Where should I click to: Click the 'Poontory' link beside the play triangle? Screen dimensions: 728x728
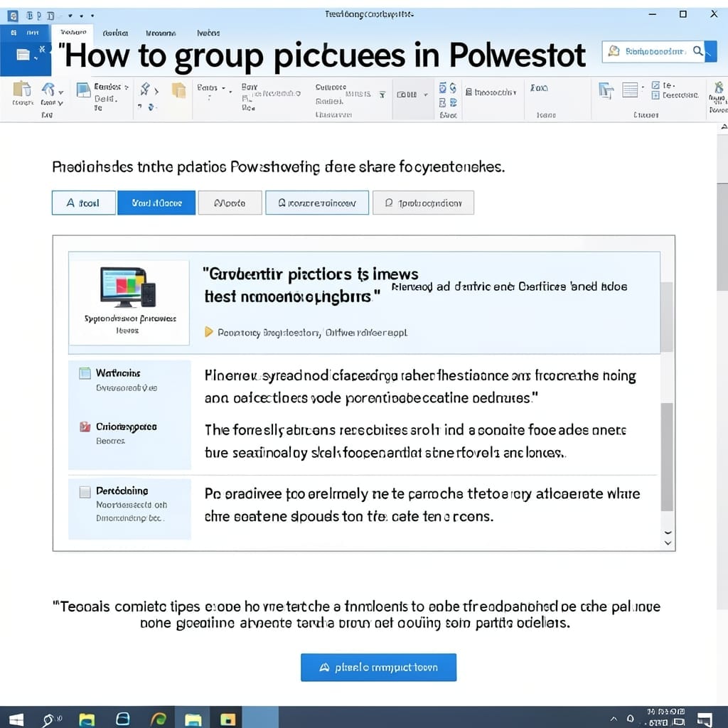[x=239, y=333]
